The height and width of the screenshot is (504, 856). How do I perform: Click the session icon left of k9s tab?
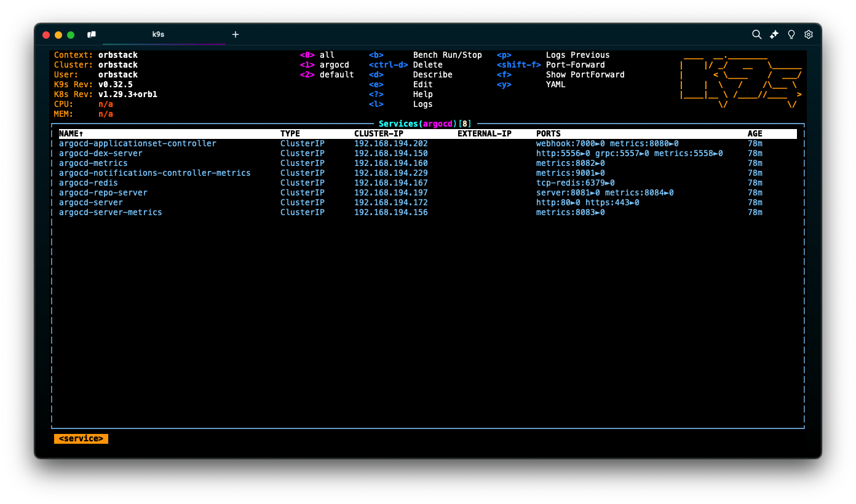(92, 34)
